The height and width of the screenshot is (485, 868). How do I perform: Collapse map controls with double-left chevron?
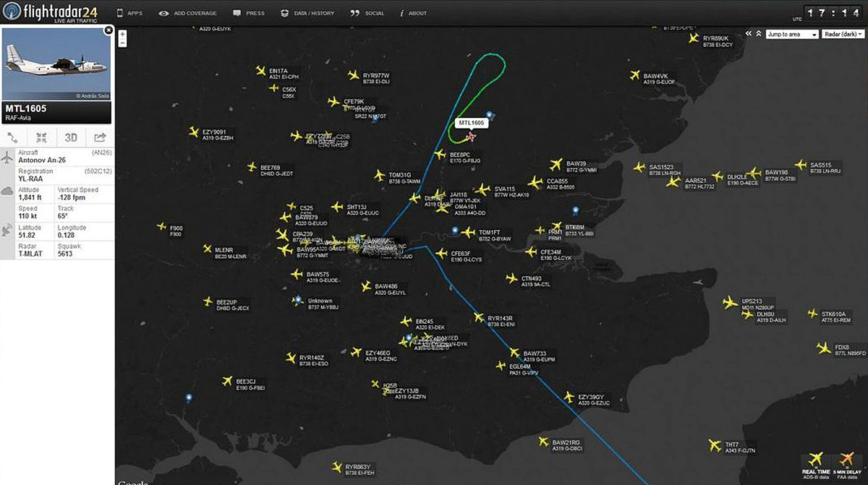[749, 34]
